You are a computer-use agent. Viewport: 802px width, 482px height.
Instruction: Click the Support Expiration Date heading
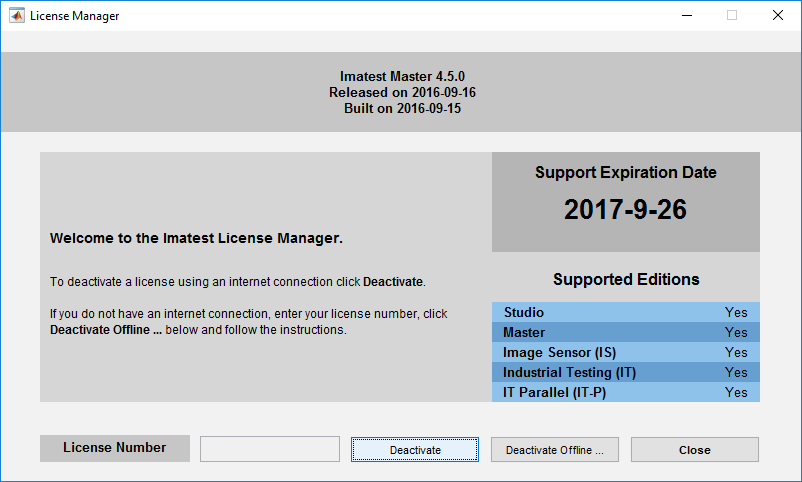coord(626,172)
